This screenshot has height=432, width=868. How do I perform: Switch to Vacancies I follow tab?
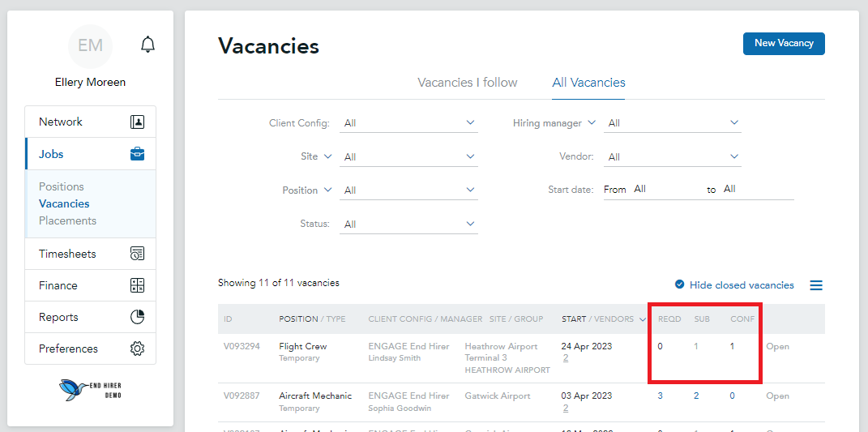467,83
